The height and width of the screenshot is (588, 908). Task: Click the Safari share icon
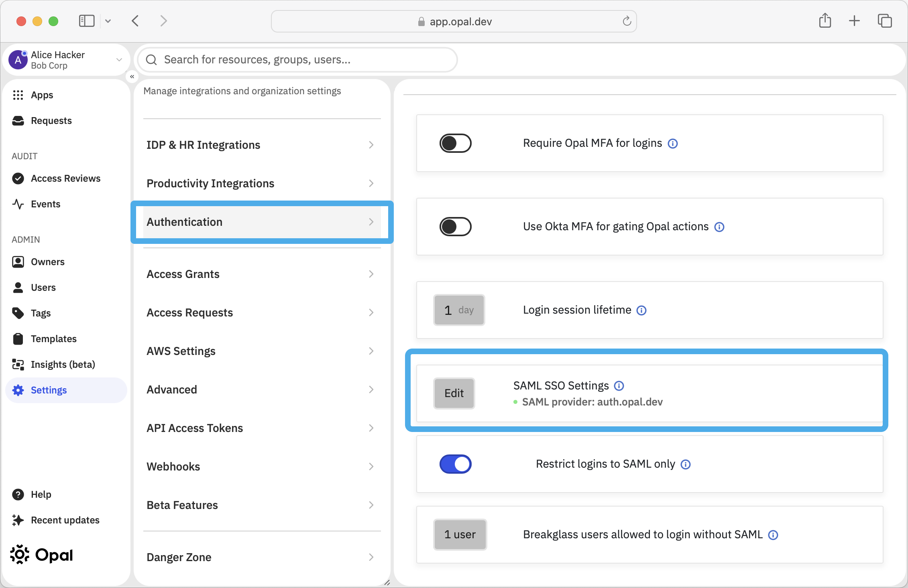825,20
